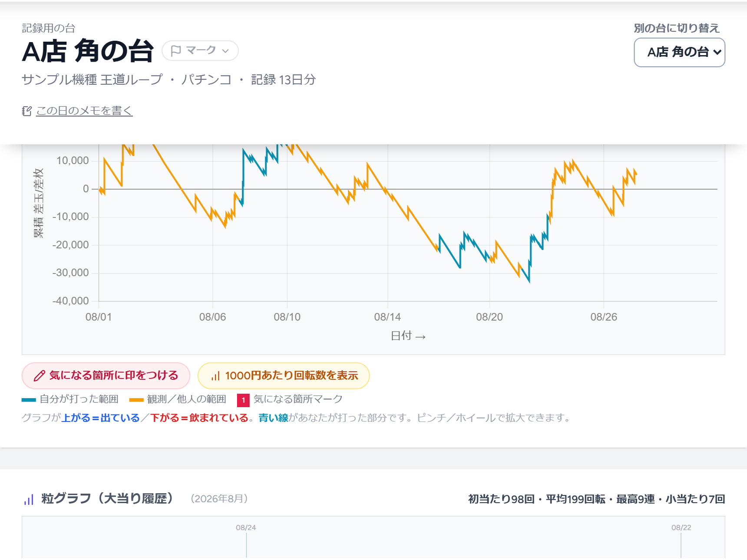Click the 08/20 date axis label
Screen dimensions: 747x560
489,317
